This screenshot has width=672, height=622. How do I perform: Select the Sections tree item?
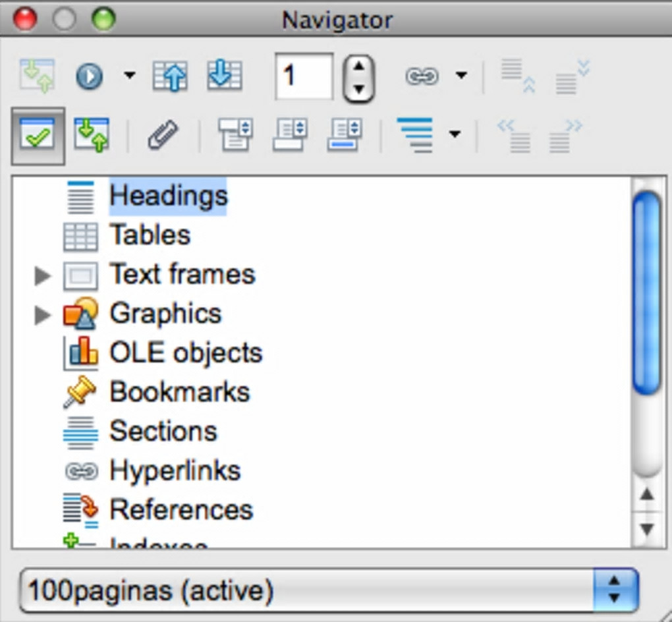tap(163, 431)
